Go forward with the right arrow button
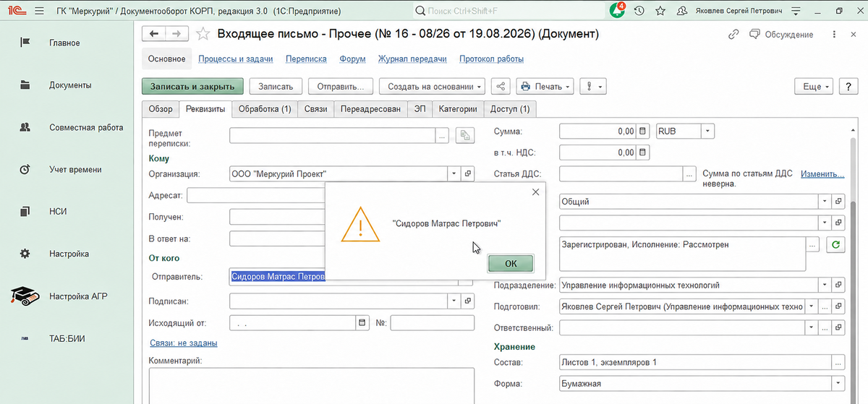The height and width of the screenshot is (404, 868). [x=177, y=33]
